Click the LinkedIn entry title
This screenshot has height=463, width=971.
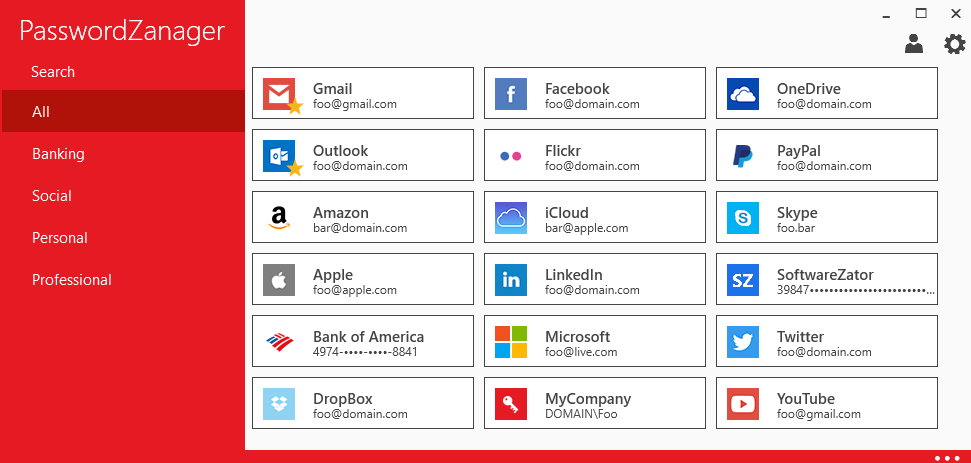click(573, 275)
